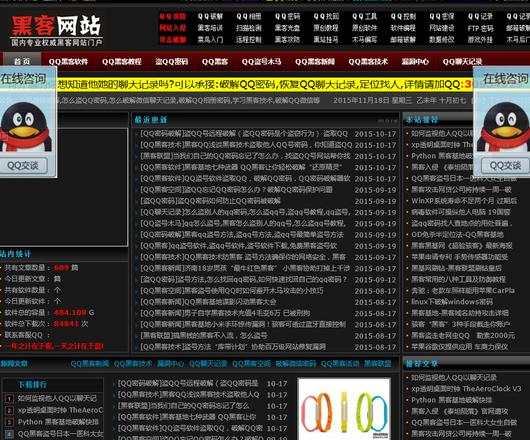
Task: Click the 数据修改 link in top grid
Action: (441, 40)
